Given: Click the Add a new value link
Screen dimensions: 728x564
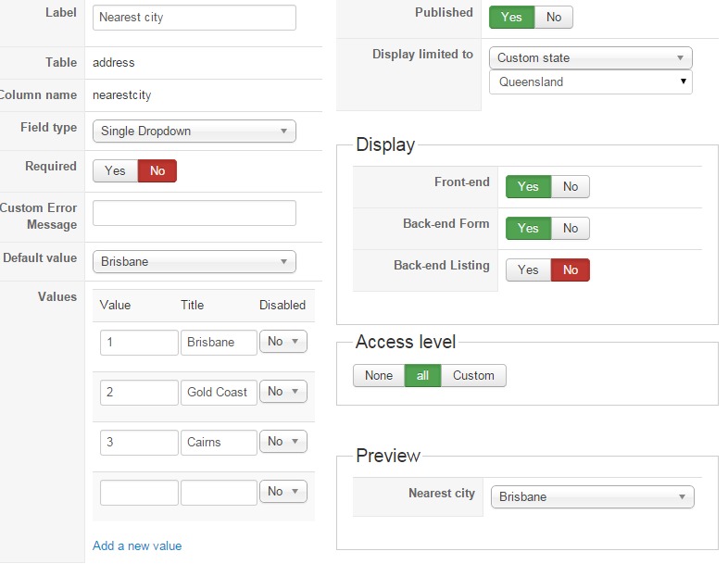Looking at the screenshot, I should click(137, 545).
